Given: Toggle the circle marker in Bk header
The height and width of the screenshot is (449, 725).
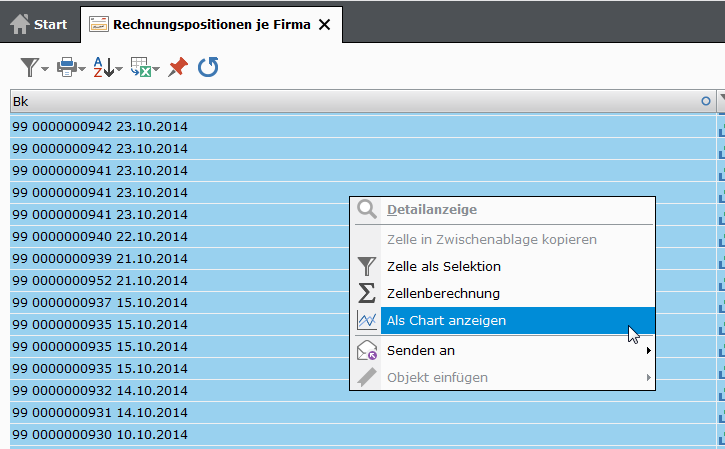Looking at the screenshot, I should pos(706,101).
